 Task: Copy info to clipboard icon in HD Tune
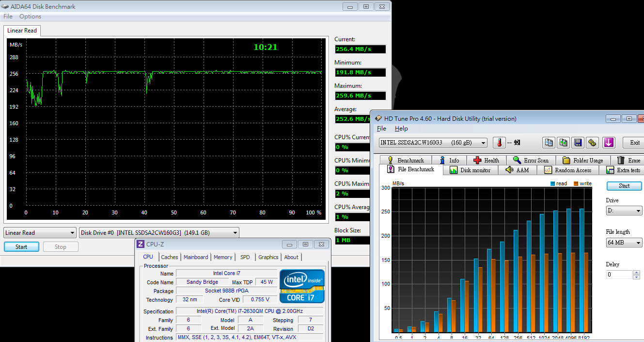tap(549, 143)
